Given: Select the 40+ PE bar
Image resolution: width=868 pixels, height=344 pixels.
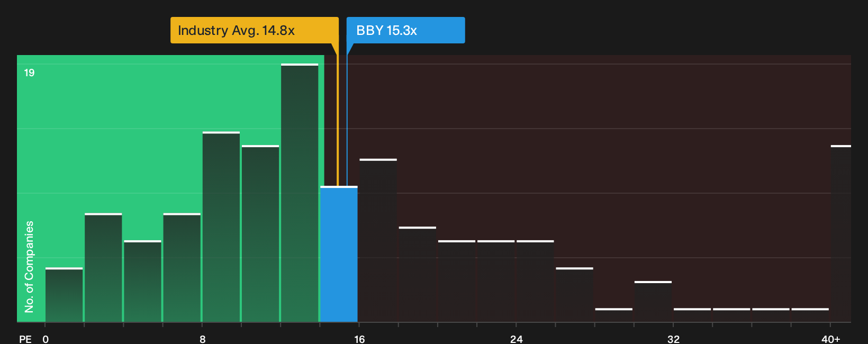Looking at the screenshot, I should click(x=841, y=233).
